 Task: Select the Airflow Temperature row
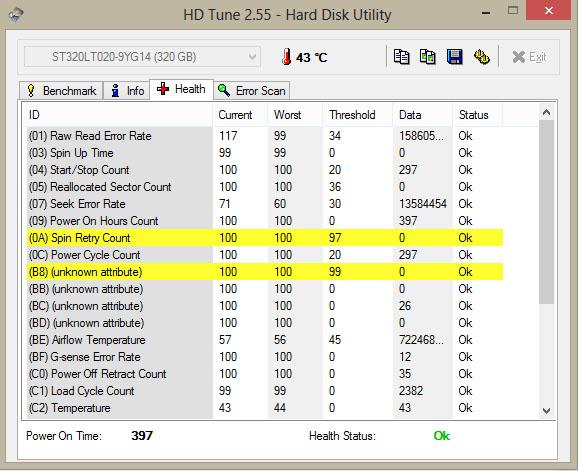pyautogui.click(x=264, y=340)
